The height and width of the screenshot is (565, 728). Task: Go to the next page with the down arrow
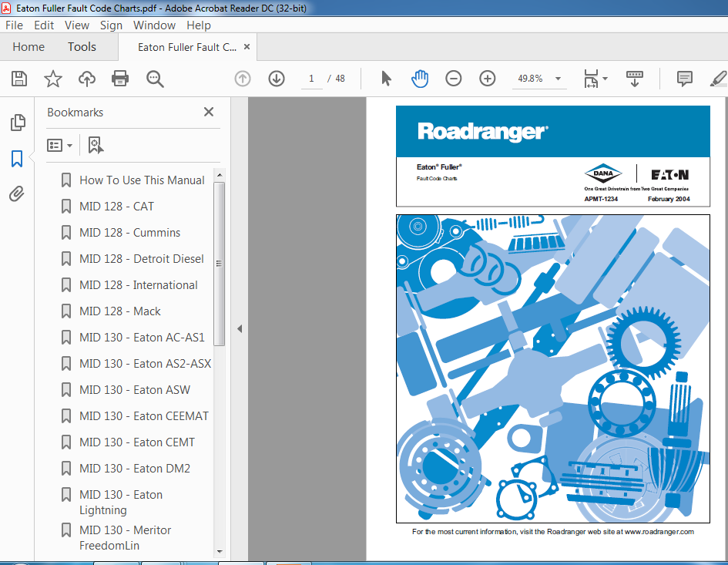click(x=277, y=79)
